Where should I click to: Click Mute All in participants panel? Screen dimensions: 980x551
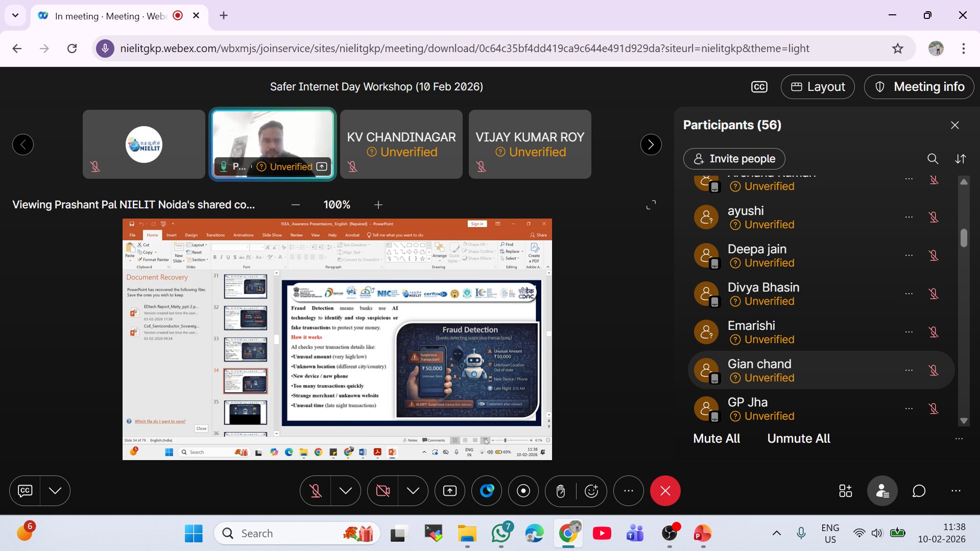716,438
